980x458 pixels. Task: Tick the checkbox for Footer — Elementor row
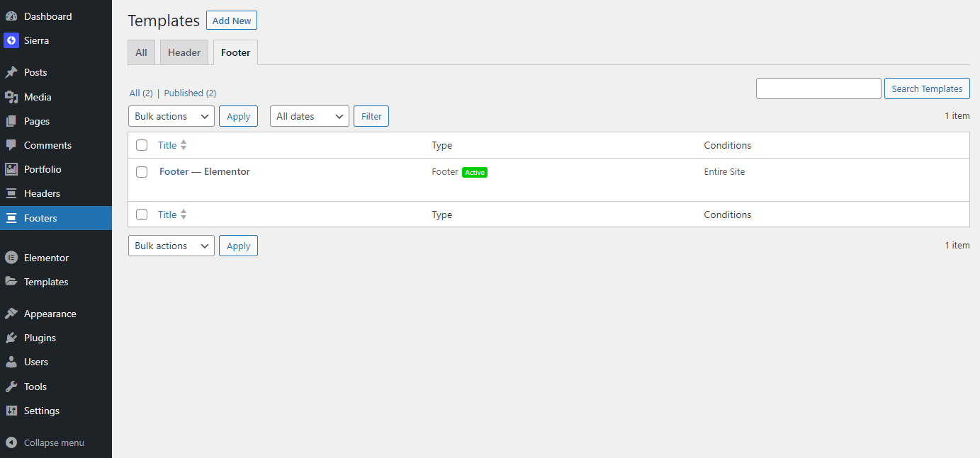point(142,172)
